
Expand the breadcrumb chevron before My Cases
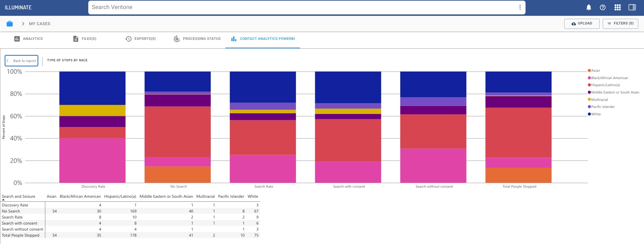coord(23,24)
